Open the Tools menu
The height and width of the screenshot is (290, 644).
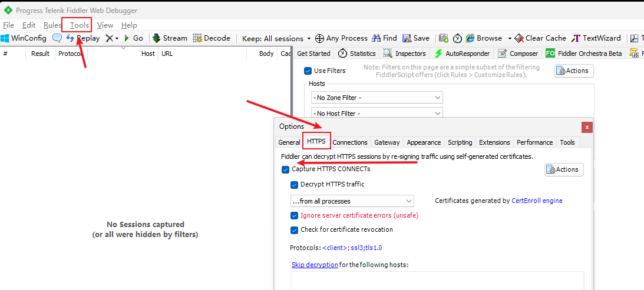[80, 25]
